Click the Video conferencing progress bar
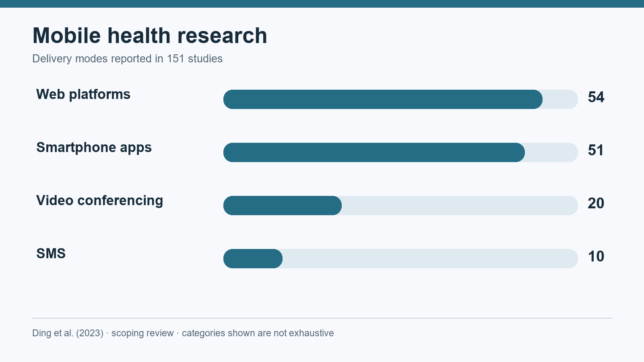The image size is (644, 362). coord(400,206)
